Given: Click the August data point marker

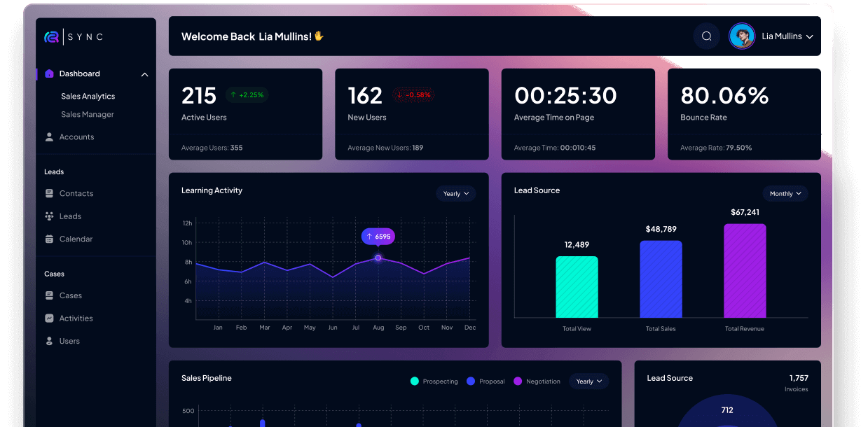Looking at the screenshot, I should 378,258.
